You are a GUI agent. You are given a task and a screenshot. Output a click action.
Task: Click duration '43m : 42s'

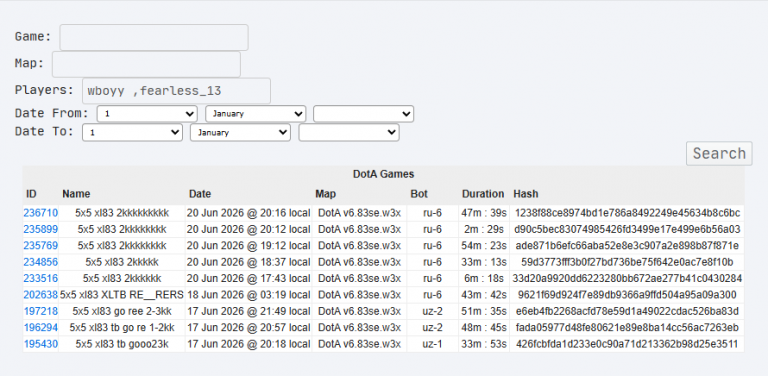click(x=483, y=295)
